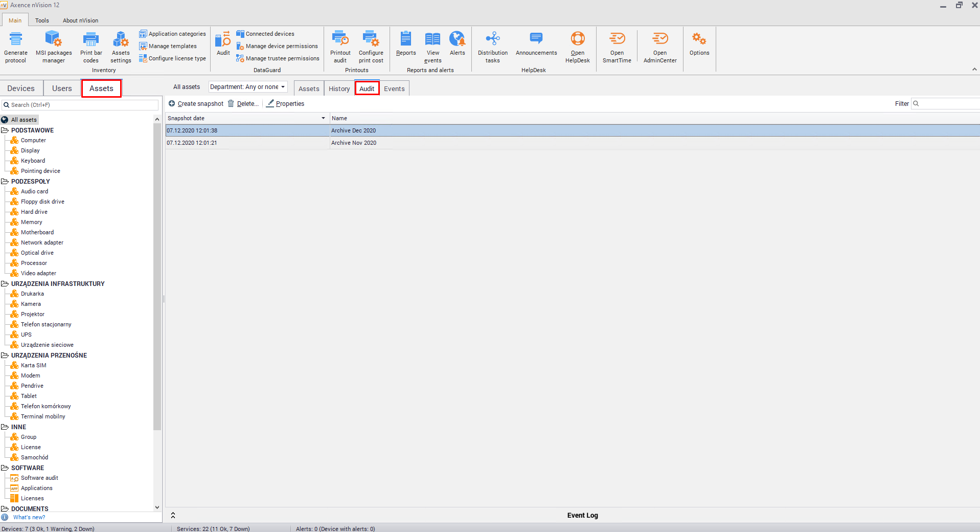Open the What's new link

coord(29,517)
